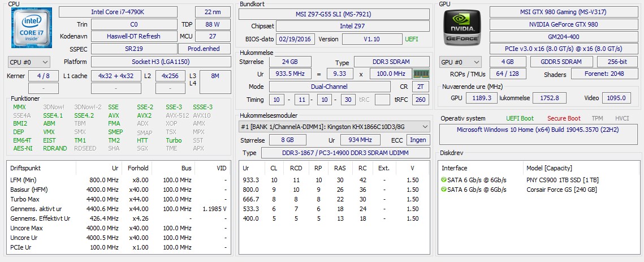This screenshot has width=644, height=262.
Task: Click the green UEFI label next to BIOS version
Action: (x=412, y=39)
